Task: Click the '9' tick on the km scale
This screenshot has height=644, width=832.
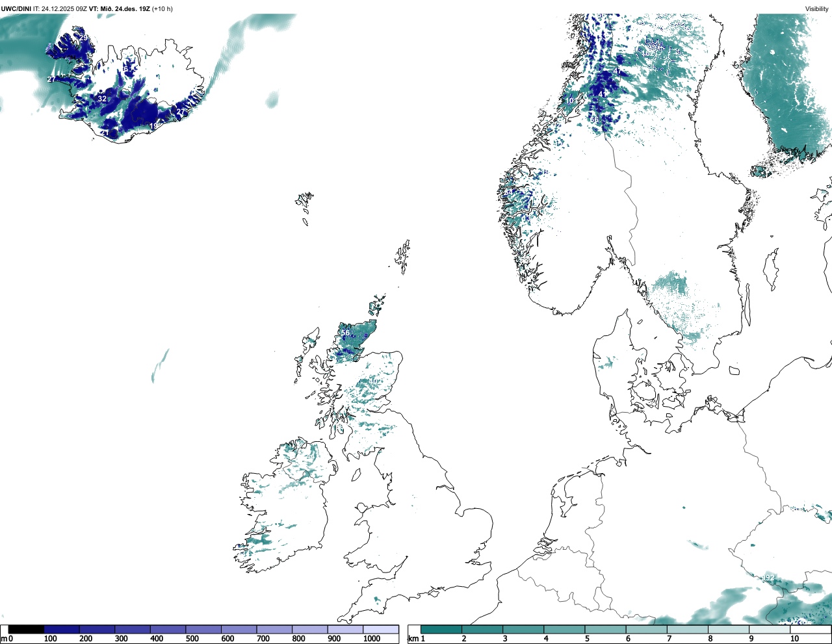Action: [x=751, y=639]
